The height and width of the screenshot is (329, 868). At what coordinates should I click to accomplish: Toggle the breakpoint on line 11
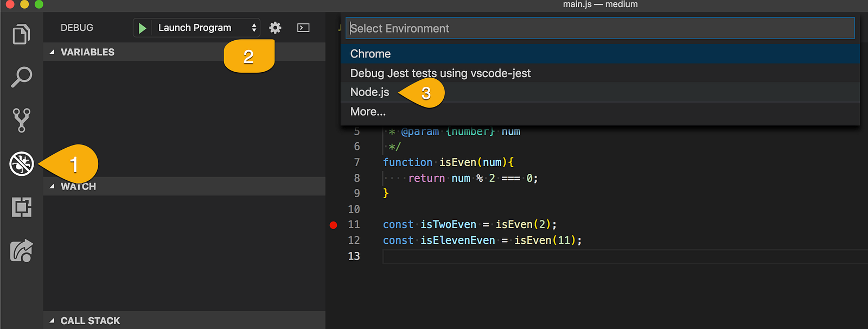click(334, 225)
